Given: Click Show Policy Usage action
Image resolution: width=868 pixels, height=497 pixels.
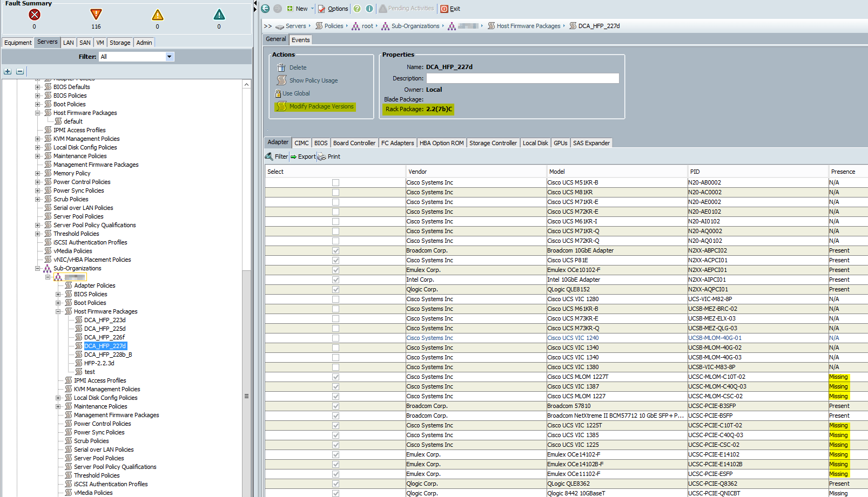Looking at the screenshot, I should click(x=313, y=80).
